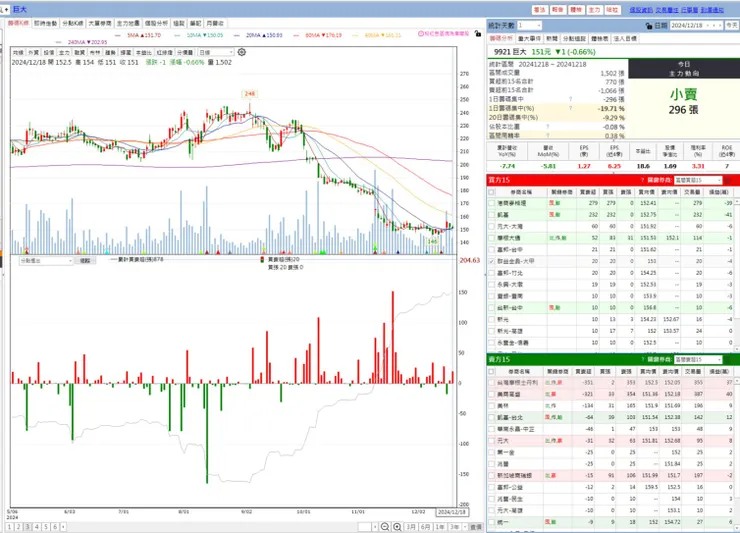Viewport: 740px width, 533px height.
Task: Open the 到價通知 link
Action: point(713,10)
